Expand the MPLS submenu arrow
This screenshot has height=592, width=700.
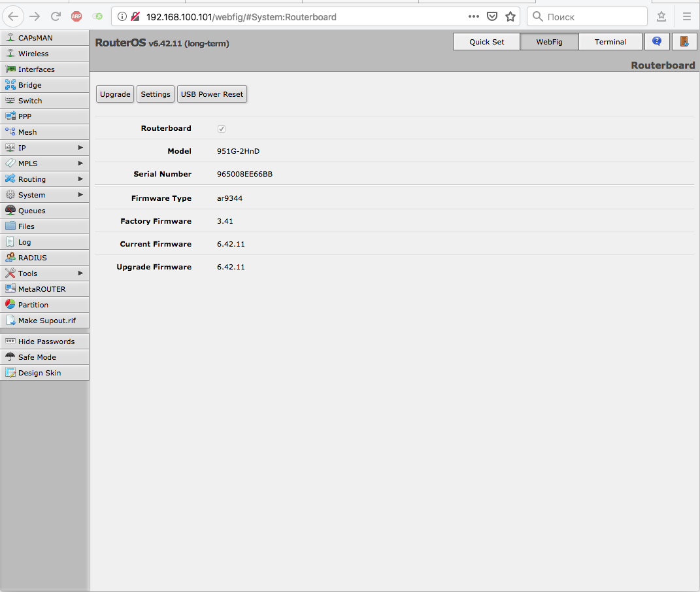(80, 163)
